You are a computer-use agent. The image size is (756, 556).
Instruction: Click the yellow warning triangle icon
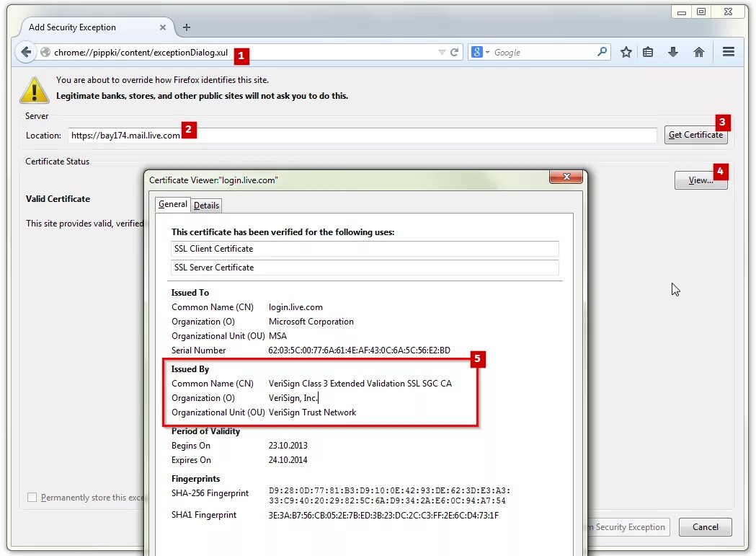click(x=34, y=89)
